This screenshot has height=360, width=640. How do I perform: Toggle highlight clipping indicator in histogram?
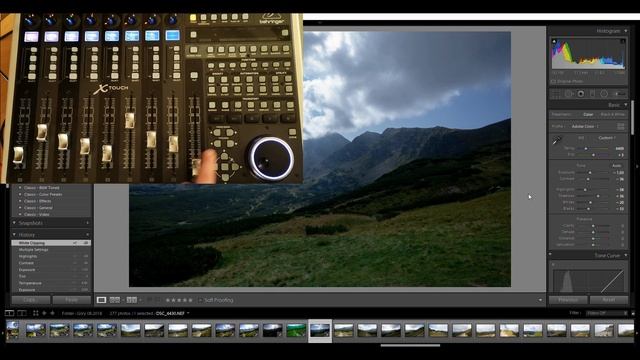coord(623,41)
